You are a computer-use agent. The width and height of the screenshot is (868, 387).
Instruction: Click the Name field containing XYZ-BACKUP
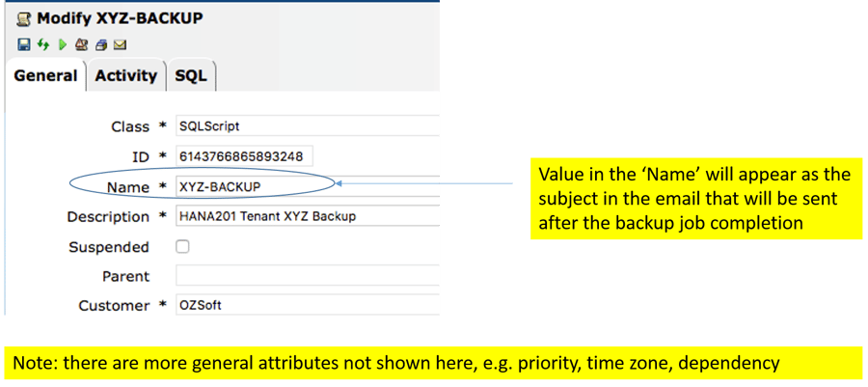point(308,187)
